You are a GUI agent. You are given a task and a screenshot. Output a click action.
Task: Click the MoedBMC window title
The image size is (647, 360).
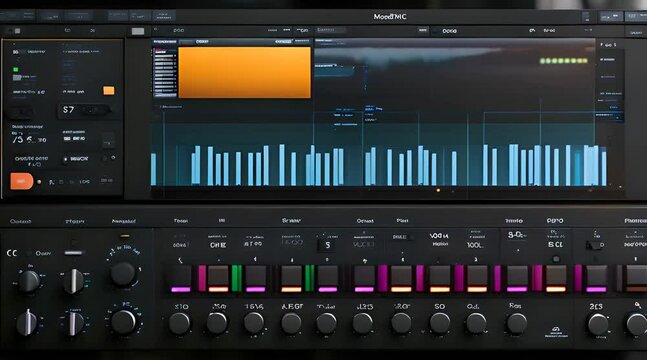(x=390, y=17)
